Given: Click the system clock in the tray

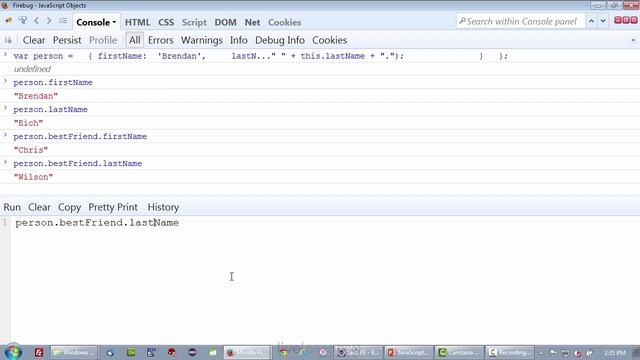Looking at the screenshot, I should tap(614, 353).
